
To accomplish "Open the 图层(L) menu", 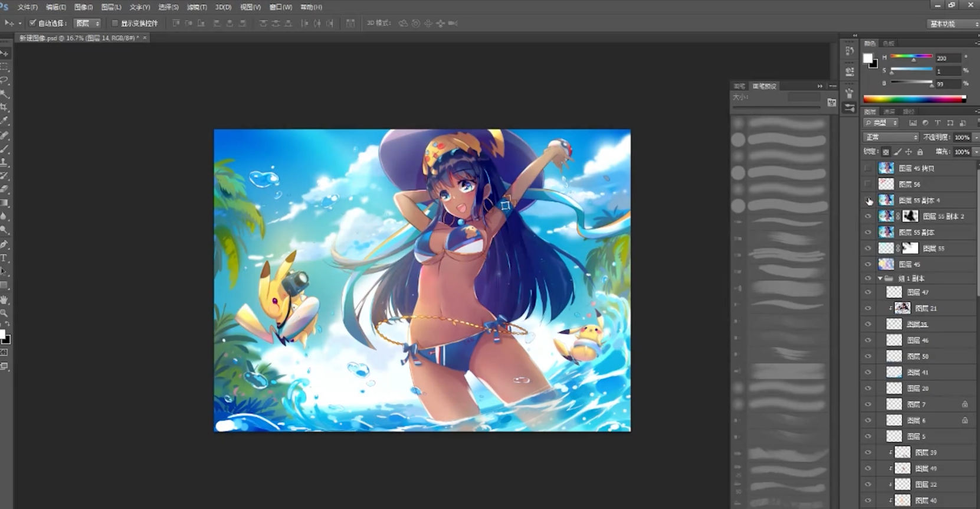I will (112, 7).
